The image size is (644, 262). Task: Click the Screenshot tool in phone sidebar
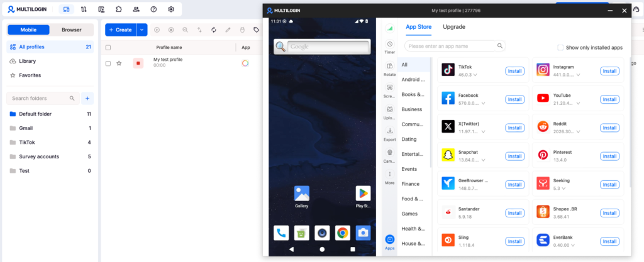(390, 90)
